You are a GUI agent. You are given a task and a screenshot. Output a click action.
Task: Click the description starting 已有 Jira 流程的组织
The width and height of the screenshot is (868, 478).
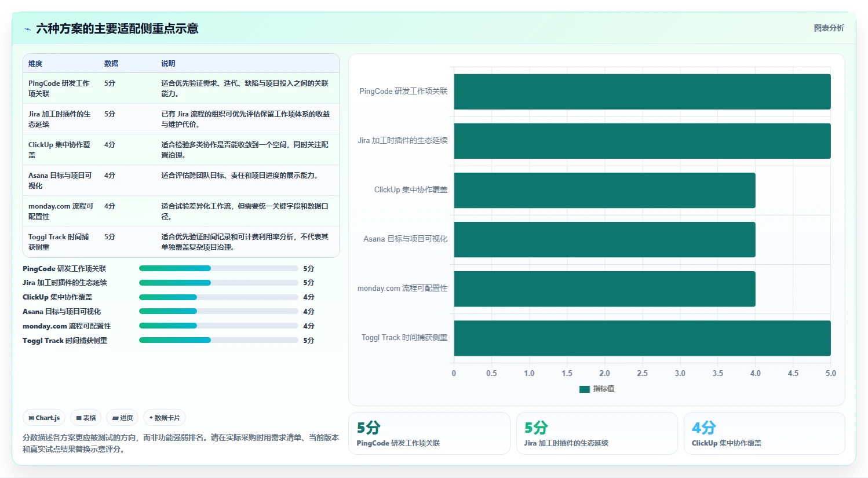[x=246, y=119]
